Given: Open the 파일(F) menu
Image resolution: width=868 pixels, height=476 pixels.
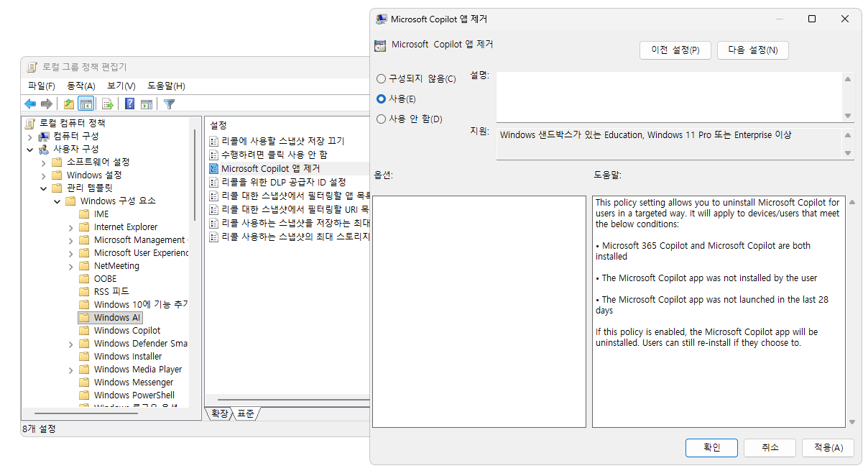Looking at the screenshot, I should click(x=41, y=86).
